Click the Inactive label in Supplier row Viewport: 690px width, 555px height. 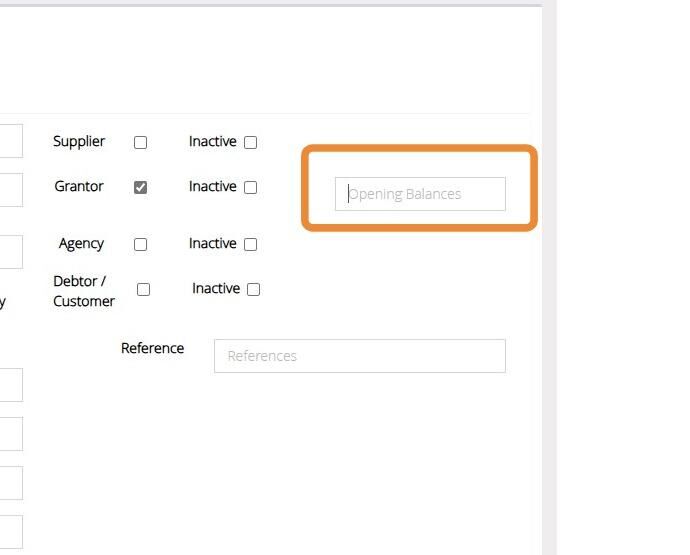[213, 141]
